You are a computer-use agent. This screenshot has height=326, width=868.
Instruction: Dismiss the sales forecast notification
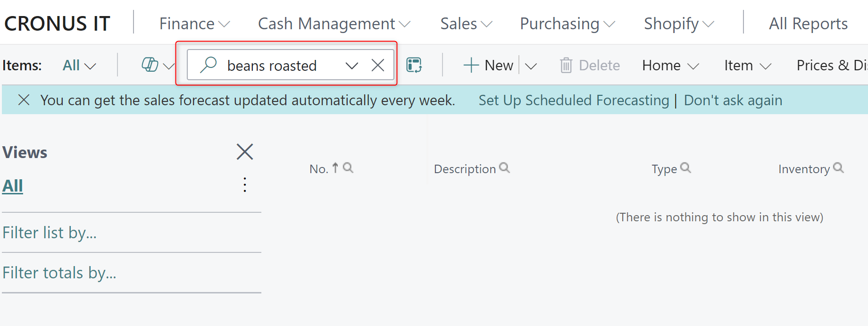tap(24, 100)
